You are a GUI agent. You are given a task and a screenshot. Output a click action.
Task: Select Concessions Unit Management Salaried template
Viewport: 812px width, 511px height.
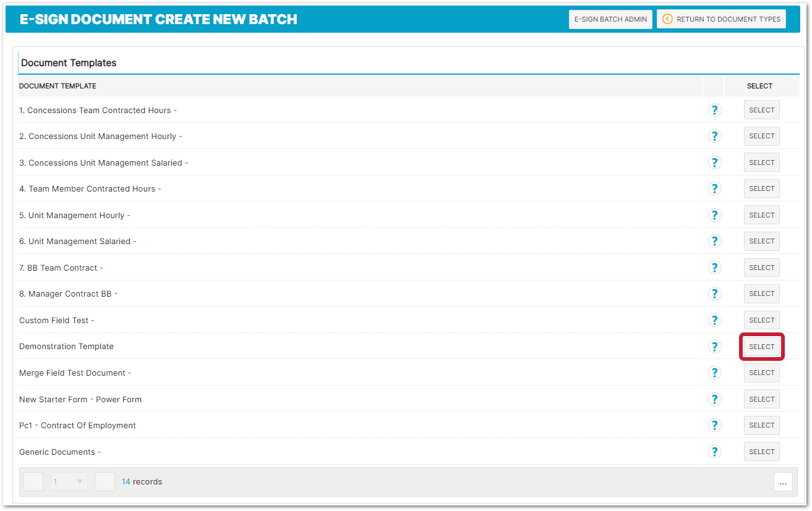click(x=761, y=163)
